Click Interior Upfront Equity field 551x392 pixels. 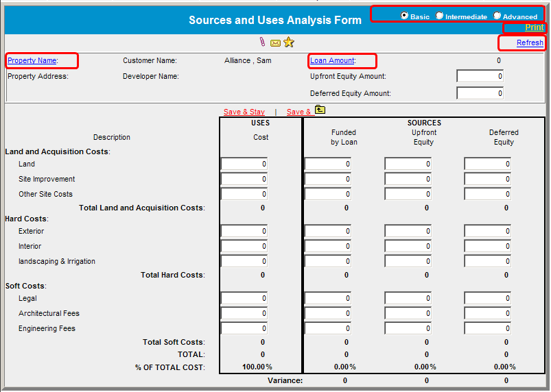click(408, 246)
